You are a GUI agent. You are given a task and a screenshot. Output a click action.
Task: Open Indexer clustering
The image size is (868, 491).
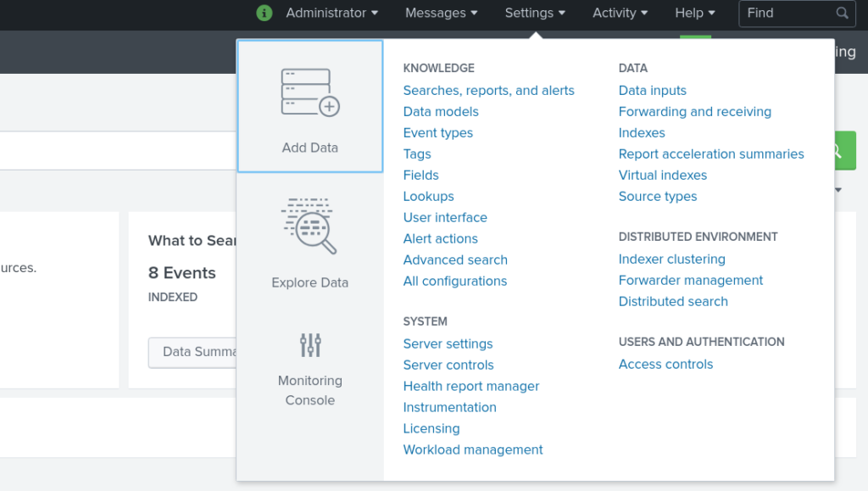pyautogui.click(x=671, y=259)
